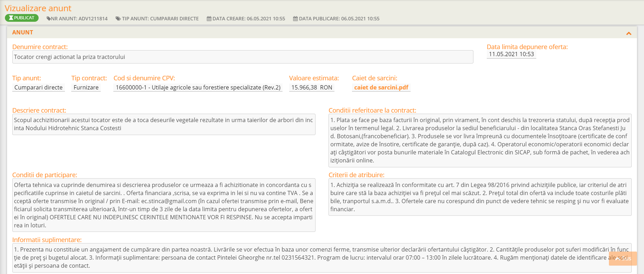
Task: Click the DATA CREARE: 06.05.2021 10:55 text
Action: click(x=249, y=19)
